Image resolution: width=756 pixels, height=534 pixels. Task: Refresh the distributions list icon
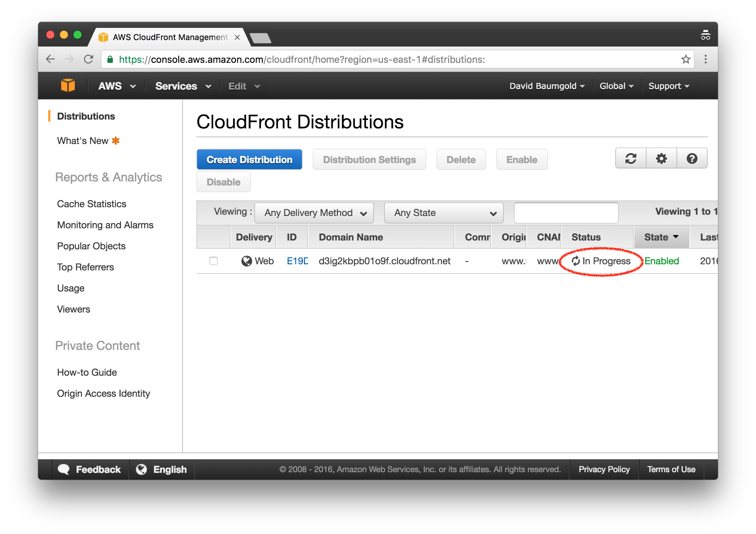pos(631,158)
